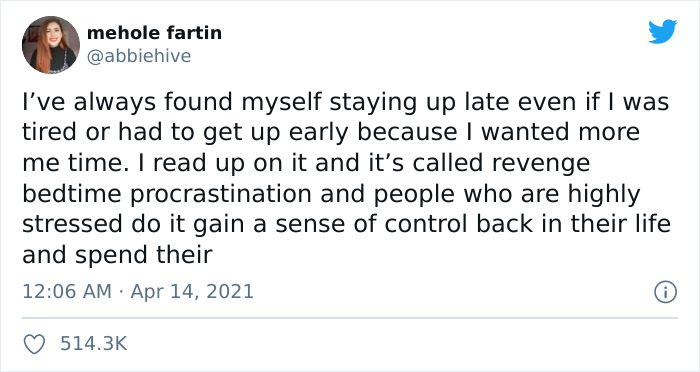Click the words "me time" in the tweet
This screenshot has width=700, height=372.
pos(71,163)
